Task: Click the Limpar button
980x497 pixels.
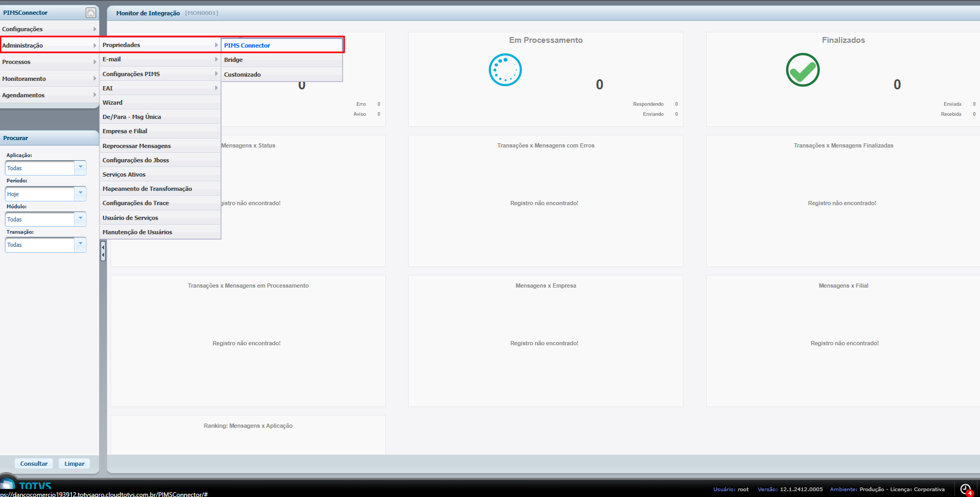Action: (x=75, y=464)
